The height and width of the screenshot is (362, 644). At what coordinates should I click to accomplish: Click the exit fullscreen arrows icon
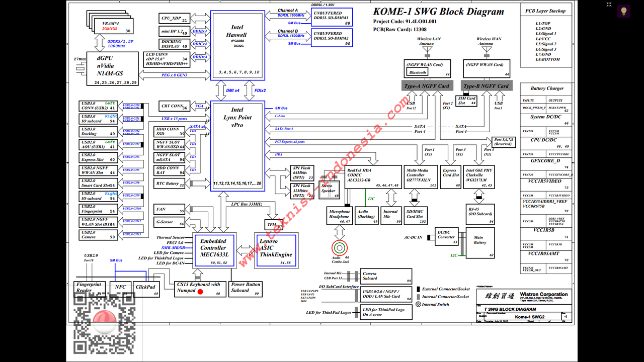[609, 5]
